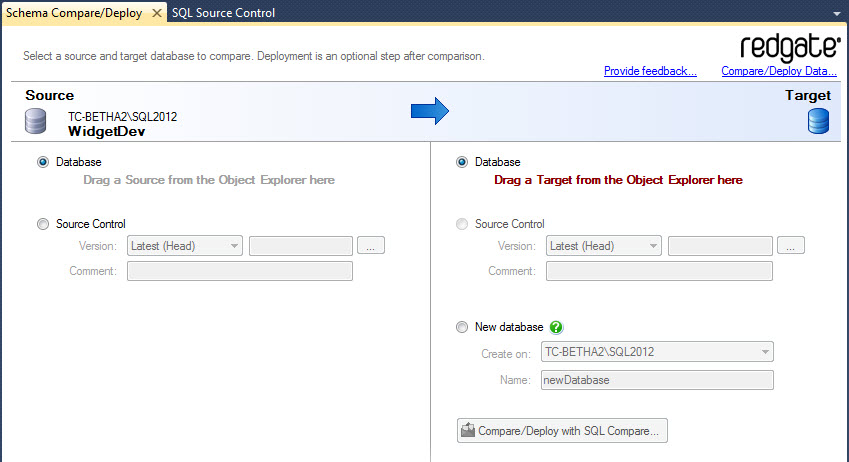Click the TC-BETHA2\SQL2012 source server text
Image resolution: width=849 pixels, height=462 pixels.
[x=122, y=116]
